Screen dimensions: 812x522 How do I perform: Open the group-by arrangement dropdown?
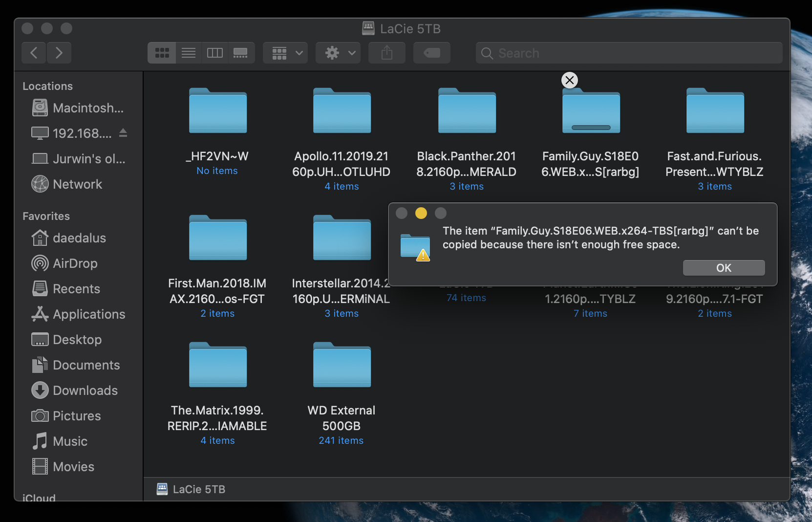point(286,53)
